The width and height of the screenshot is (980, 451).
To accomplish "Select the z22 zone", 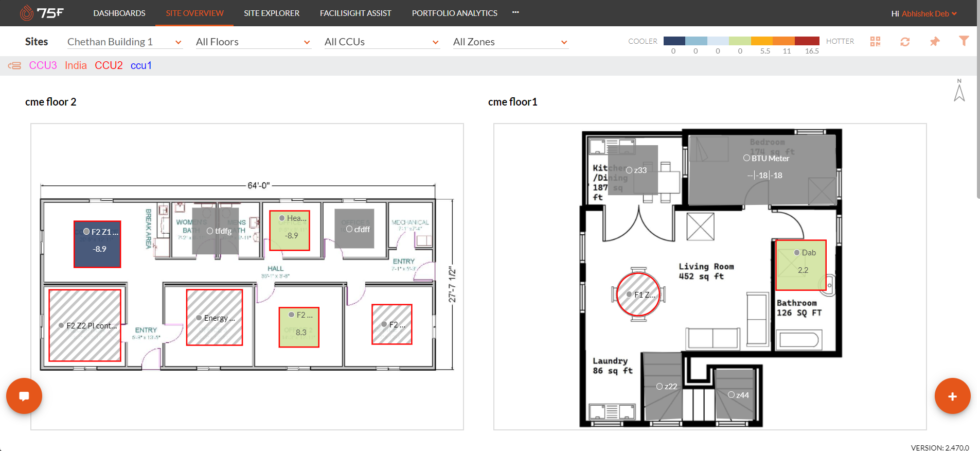I will (663, 386).
